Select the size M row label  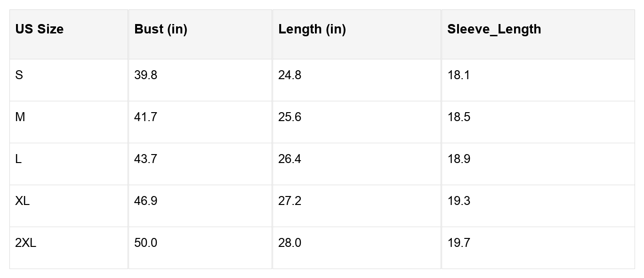coord(20,117)
